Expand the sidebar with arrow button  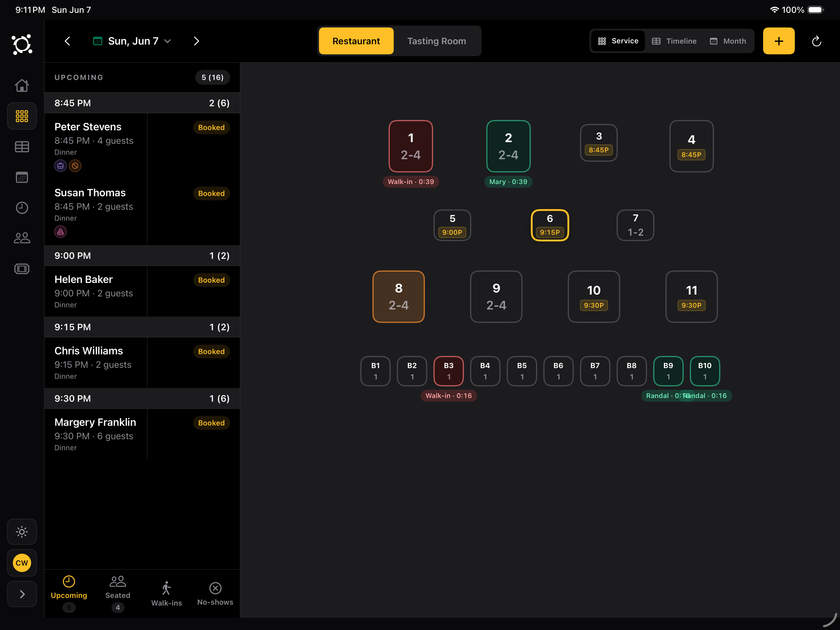click(22, 594)
